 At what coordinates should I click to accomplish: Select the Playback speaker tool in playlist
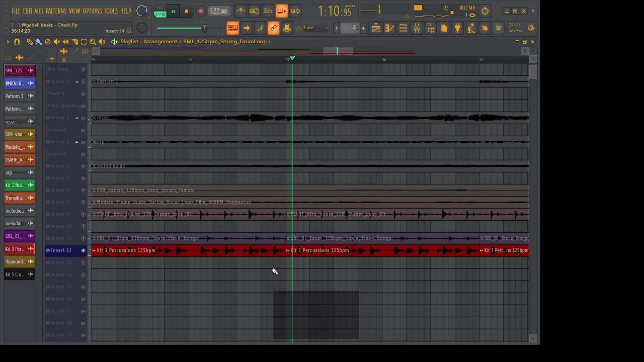[x=102, y=42]
